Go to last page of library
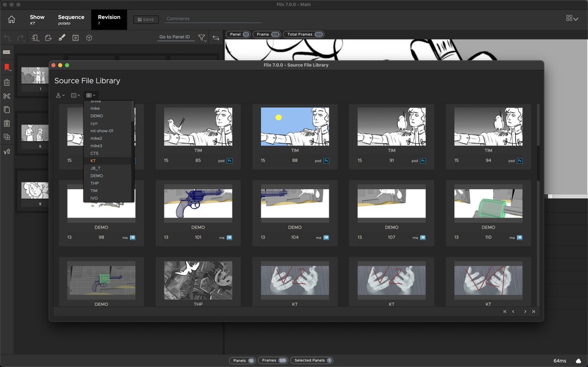Image resolution: width=588 pixels, height=367 pixels. coord(533,312)
